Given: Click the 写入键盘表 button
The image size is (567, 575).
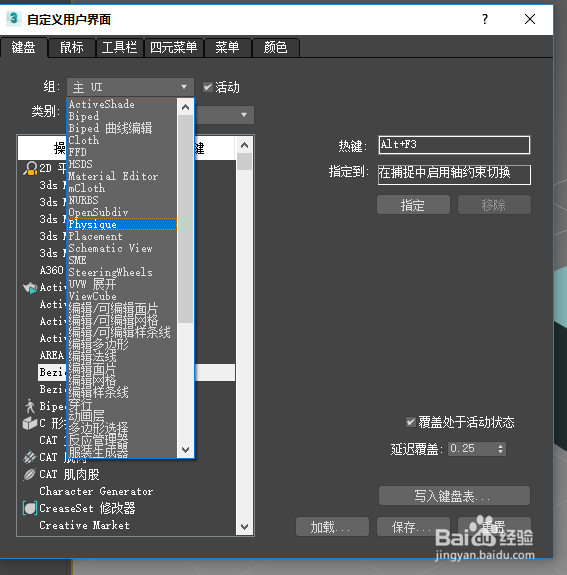Looking at the screenshot, I should coord(454,496).
